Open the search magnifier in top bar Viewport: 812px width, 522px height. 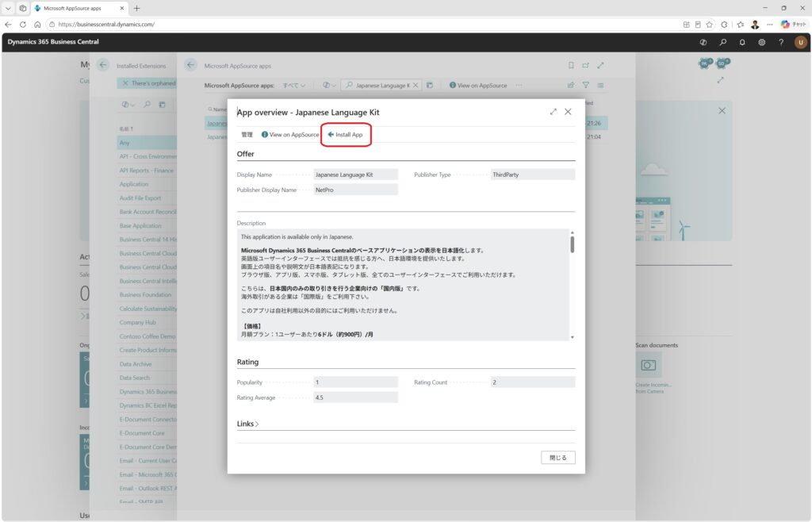click(x=723, y=43)
